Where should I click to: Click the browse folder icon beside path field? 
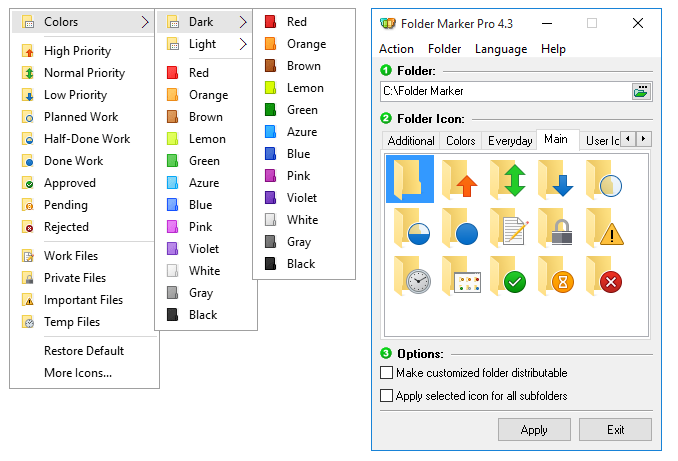(641, 91)
